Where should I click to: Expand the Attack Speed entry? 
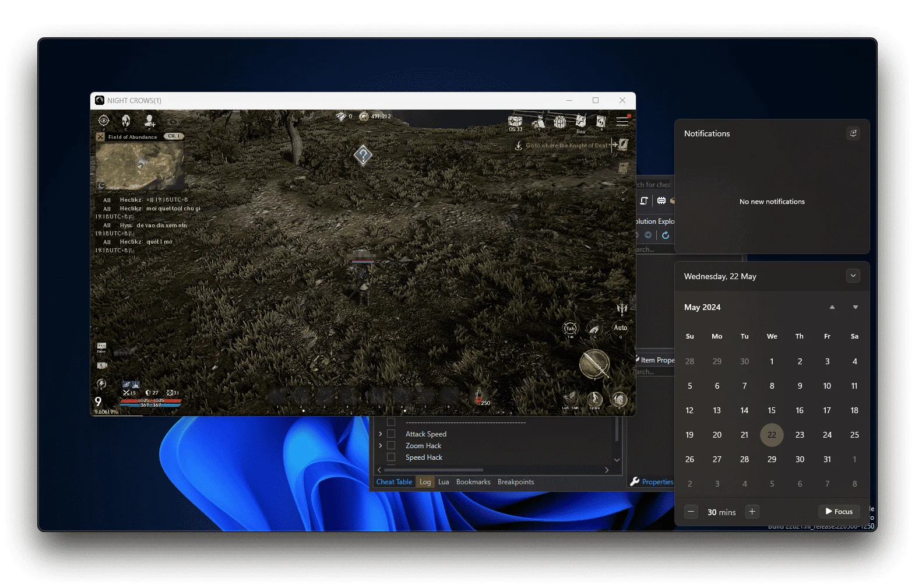pyautogui.click(x=381, y=434)
